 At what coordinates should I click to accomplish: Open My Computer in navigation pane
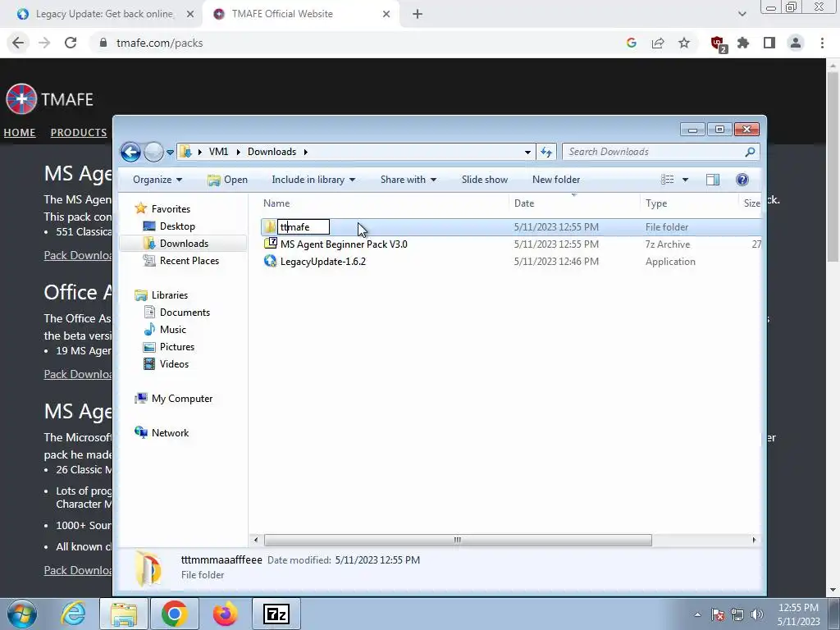coord(181,399)
